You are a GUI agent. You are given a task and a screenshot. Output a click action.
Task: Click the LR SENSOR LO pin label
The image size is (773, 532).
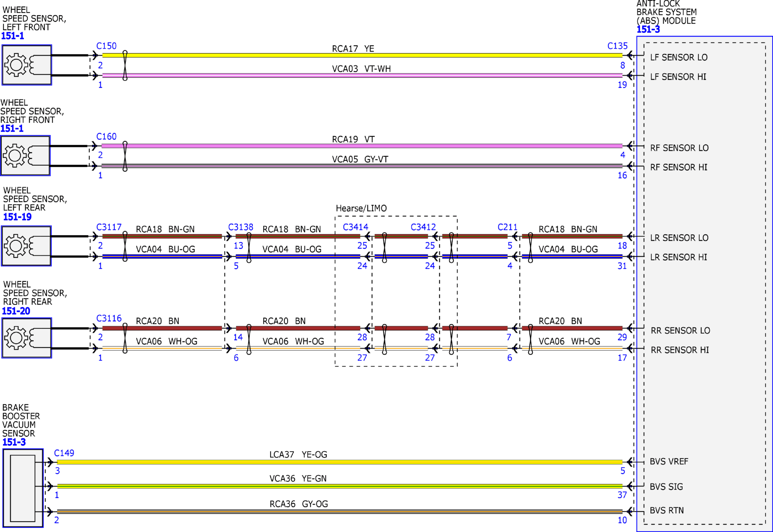(x=679, y=238)
